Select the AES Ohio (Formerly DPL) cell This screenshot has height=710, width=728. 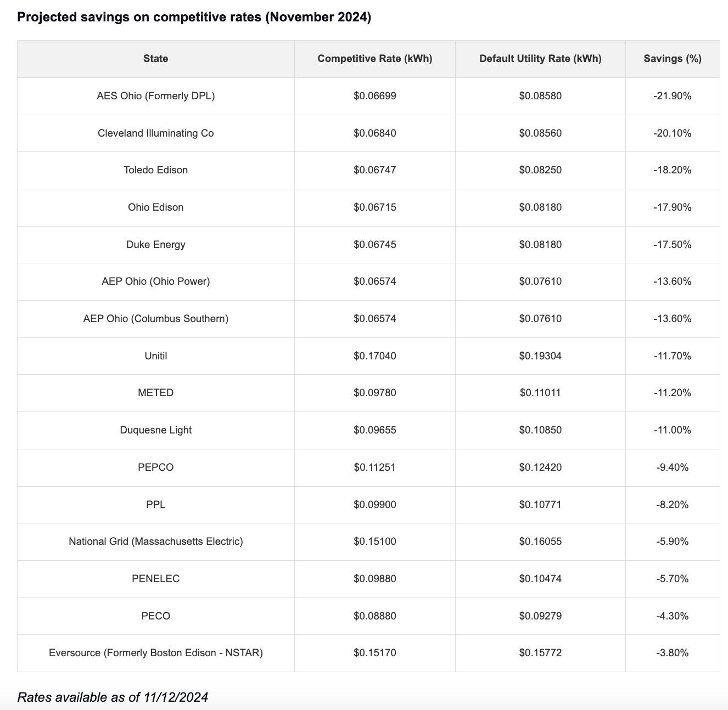coord(156,96)
